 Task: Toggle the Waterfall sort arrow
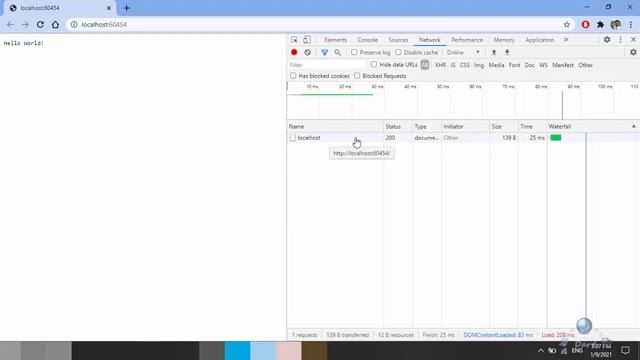point(633,127)
